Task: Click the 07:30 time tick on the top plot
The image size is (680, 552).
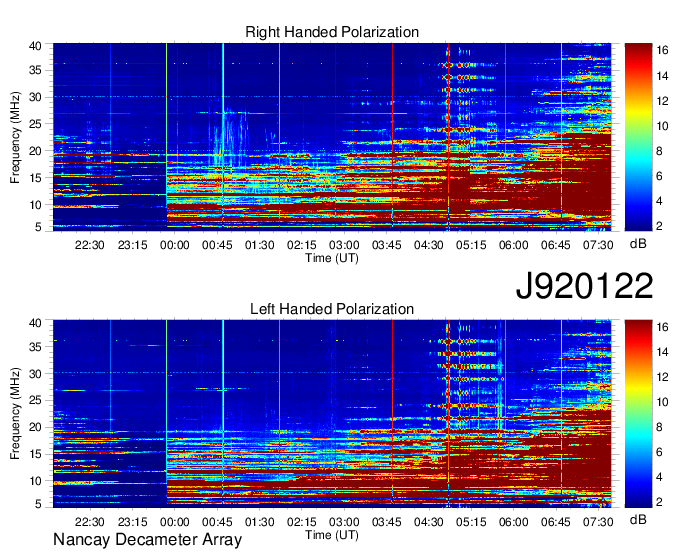Action: tap(598, 245)
